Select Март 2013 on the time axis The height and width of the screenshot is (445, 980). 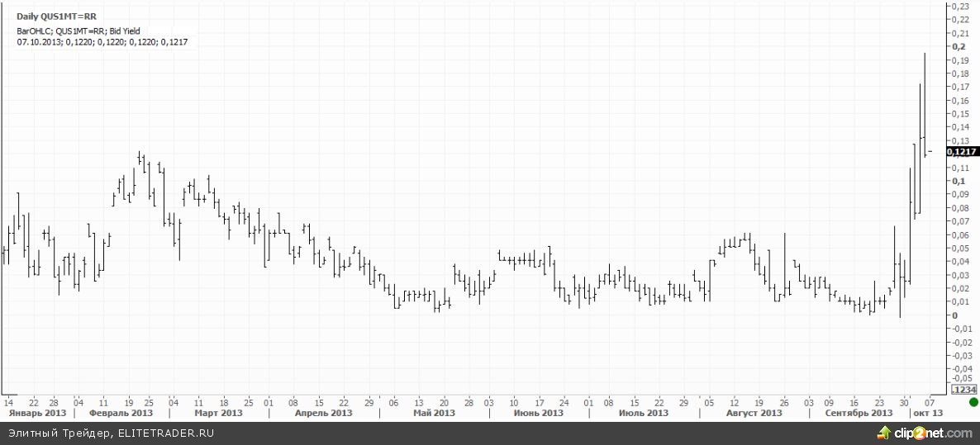(217, 413)
